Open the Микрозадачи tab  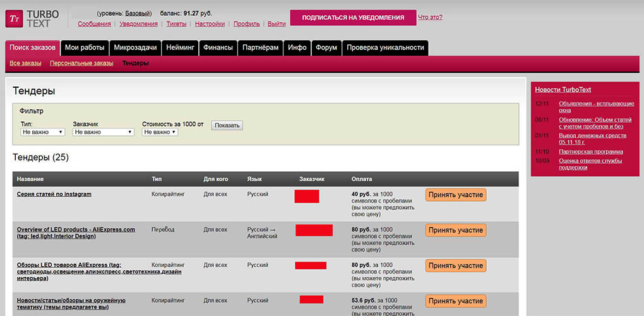[136, 47]
